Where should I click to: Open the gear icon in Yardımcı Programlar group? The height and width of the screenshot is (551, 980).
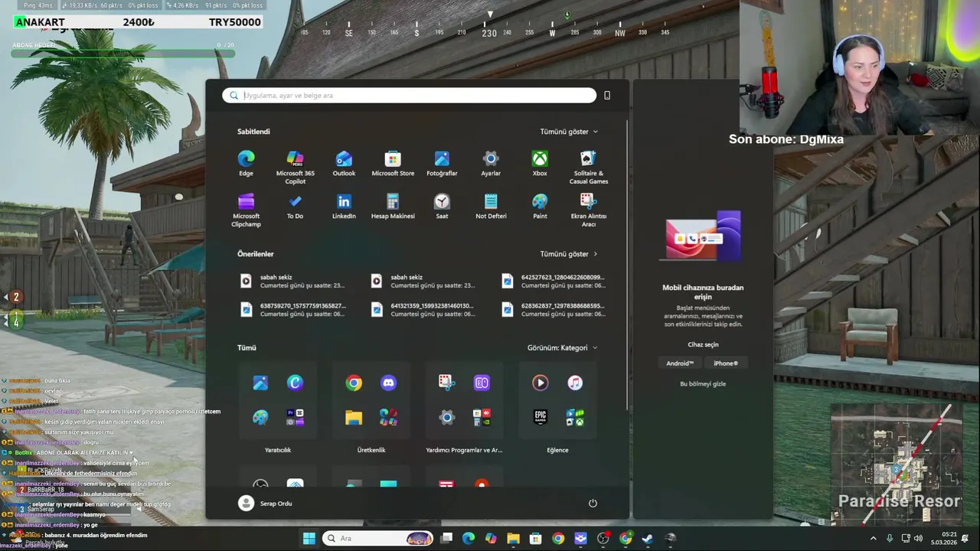click(x=446, y=417)
